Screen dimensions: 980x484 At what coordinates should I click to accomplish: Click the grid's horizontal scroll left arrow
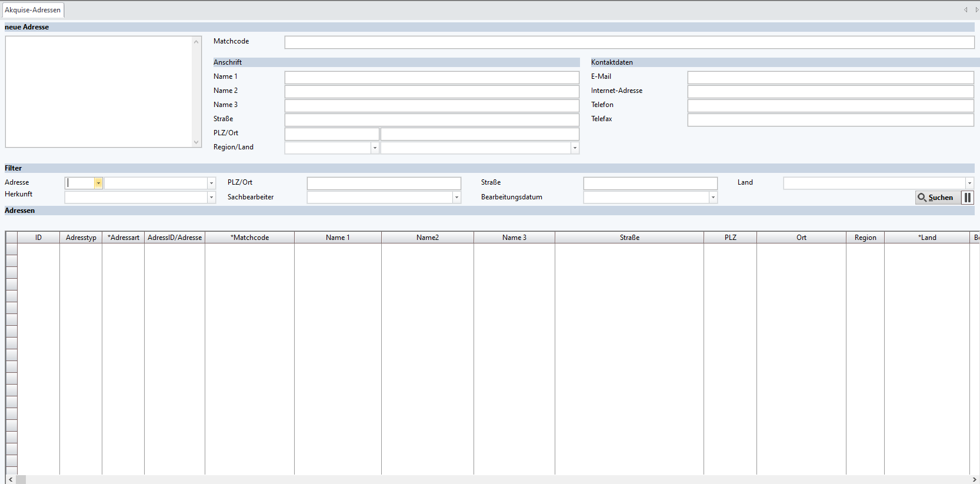coord(11,480)
